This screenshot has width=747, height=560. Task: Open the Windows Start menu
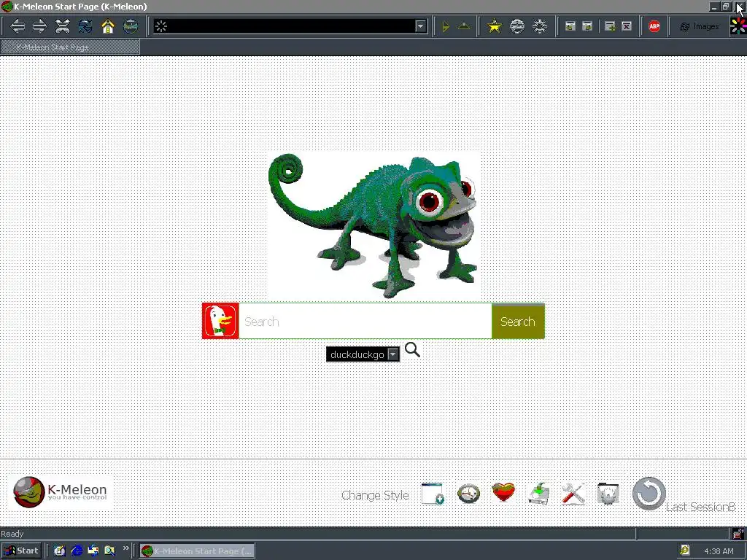(21, 551)
